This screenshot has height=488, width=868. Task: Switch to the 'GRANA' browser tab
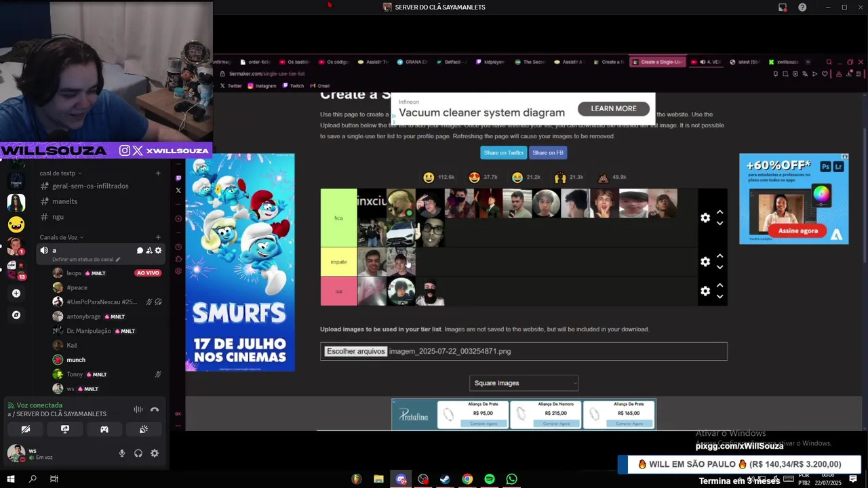(x=412, y=62)
